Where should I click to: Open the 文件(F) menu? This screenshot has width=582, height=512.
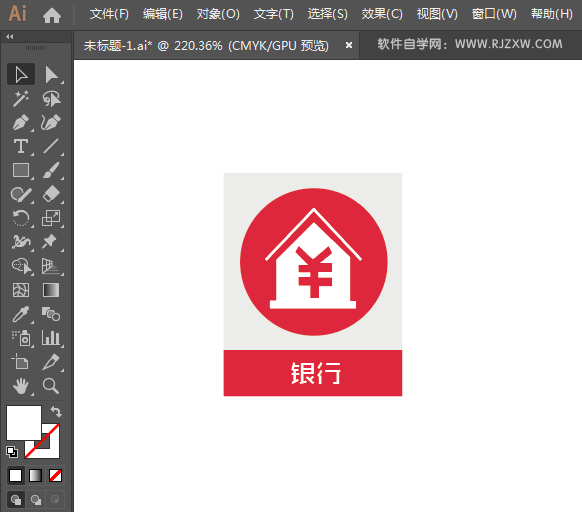point(109,14)
